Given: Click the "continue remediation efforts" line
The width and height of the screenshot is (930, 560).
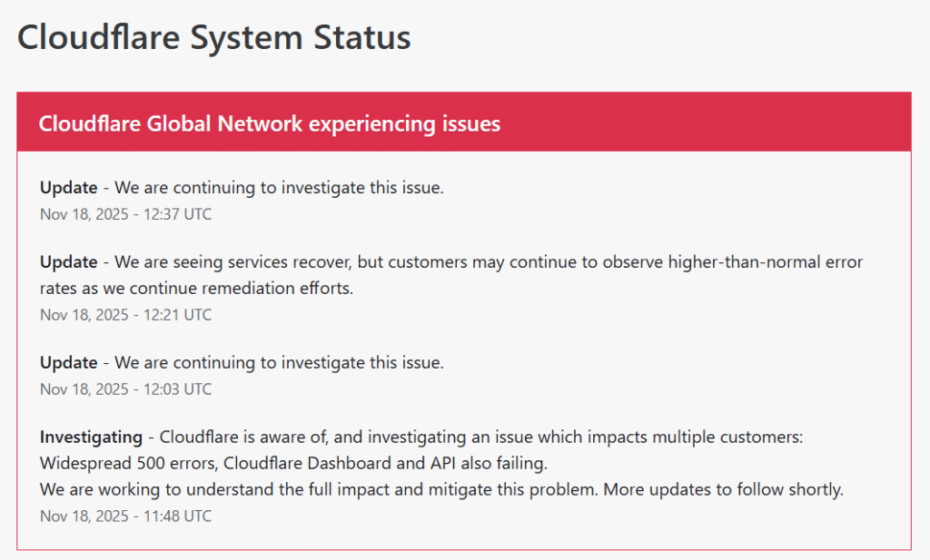Looking at the screenshot, I should click(x=195, y=288).
